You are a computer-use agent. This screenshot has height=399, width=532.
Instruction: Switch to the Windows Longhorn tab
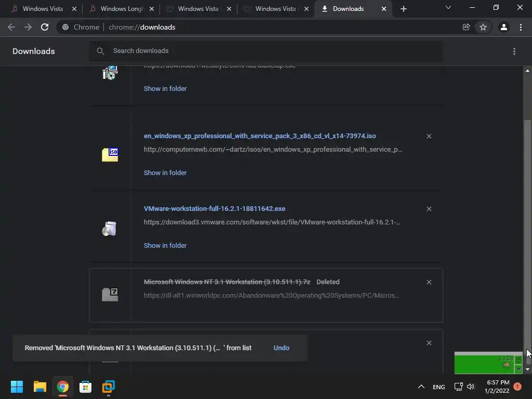point(122,9)
